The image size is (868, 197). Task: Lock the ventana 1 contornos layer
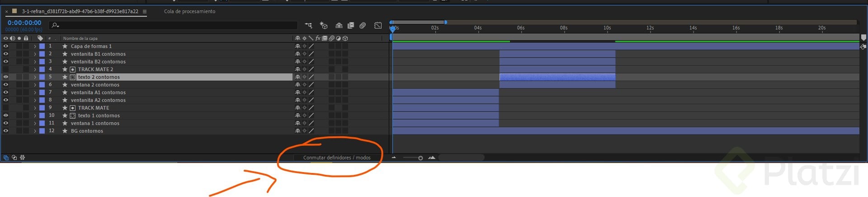click(x=26, y=123)
